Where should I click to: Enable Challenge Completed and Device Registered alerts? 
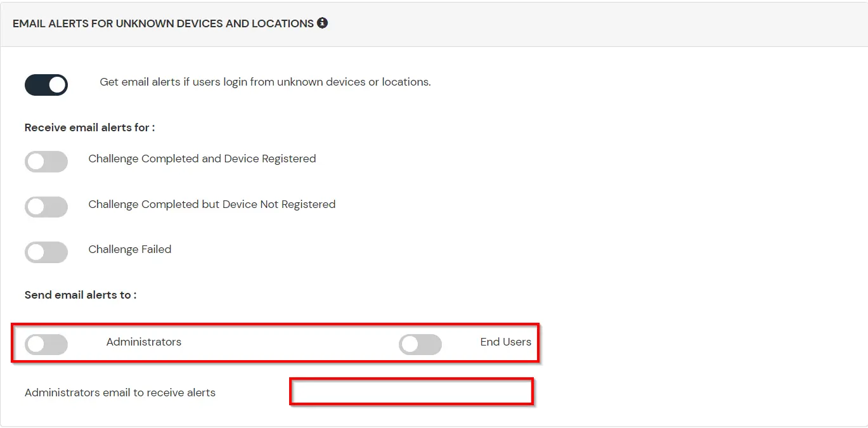coord(46,162)
